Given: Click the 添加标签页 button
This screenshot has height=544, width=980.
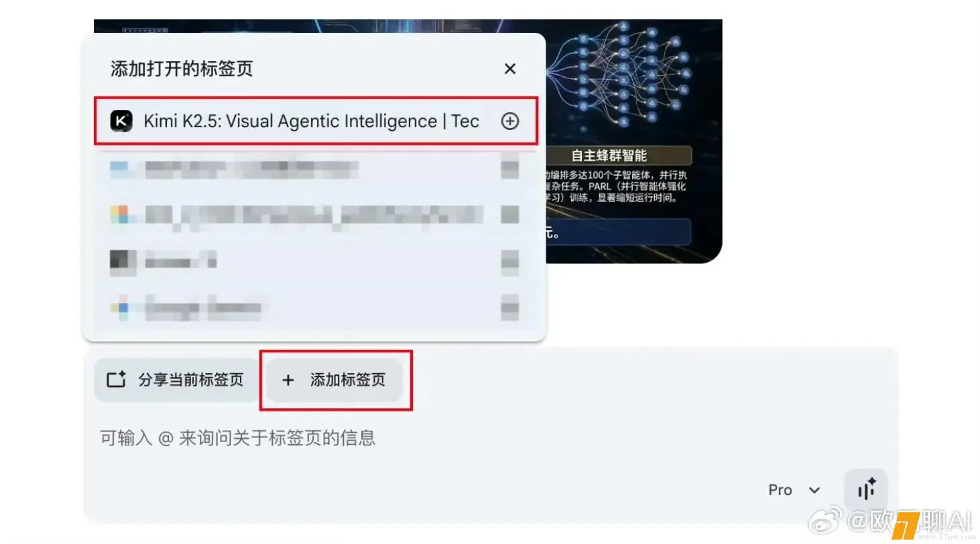Looking at the screenshot, I should 335,380.
